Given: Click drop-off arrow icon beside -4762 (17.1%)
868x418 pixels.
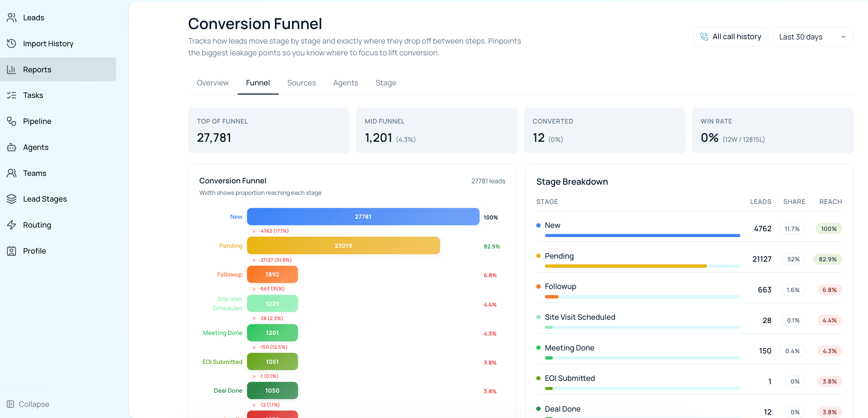Looking at the screenshot, I should [254, 231].
